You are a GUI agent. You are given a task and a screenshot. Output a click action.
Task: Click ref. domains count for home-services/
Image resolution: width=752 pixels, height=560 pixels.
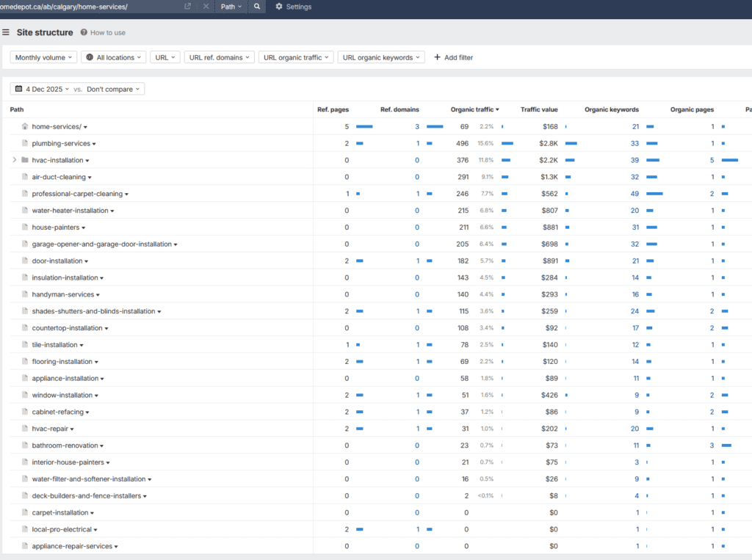416,126
